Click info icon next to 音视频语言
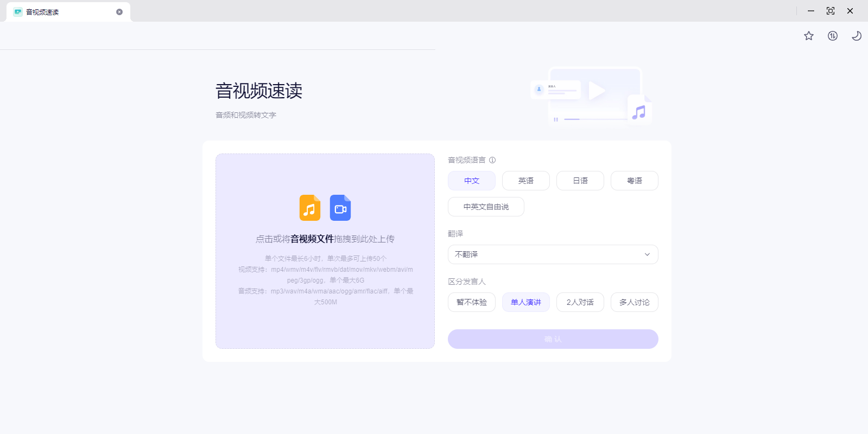Screen dimensions: 868x434 coord(492,160)
